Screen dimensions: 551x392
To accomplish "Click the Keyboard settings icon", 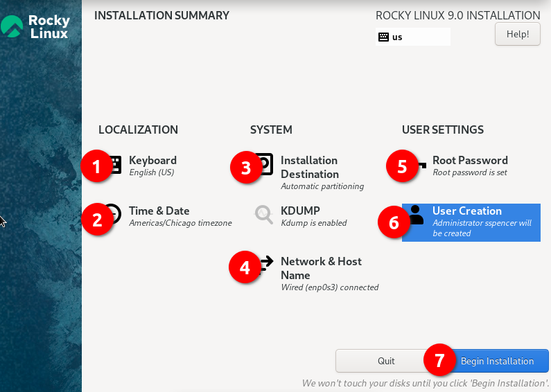I will (116, 165).
